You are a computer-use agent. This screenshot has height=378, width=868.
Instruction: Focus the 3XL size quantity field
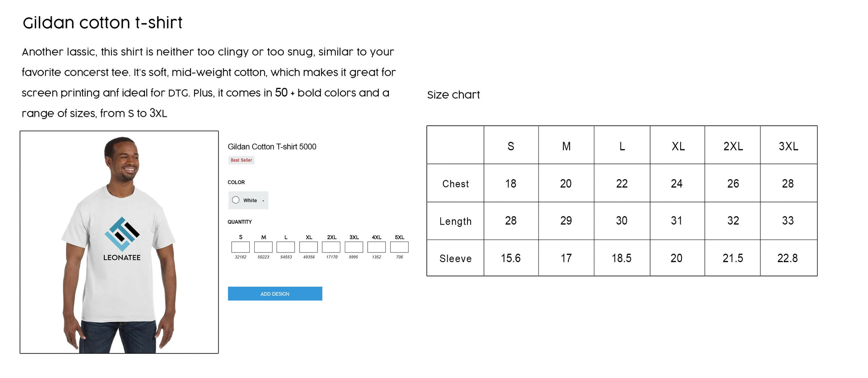[354, 247]
